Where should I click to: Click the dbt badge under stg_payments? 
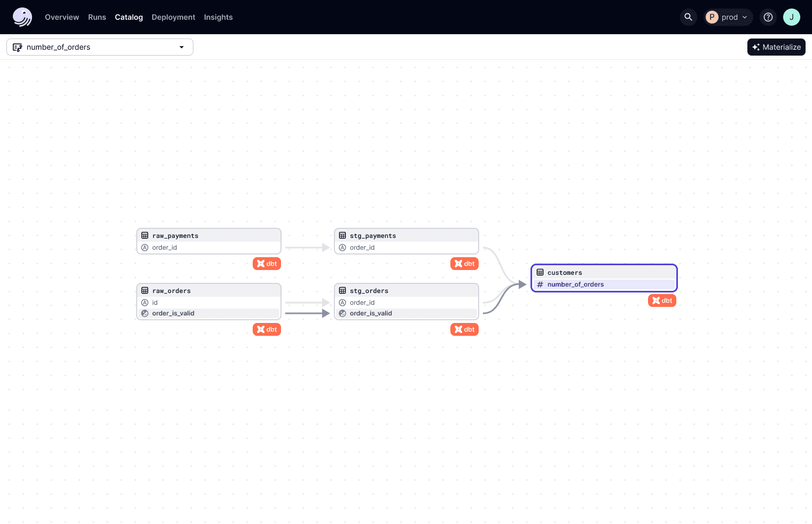pos(464,264)
